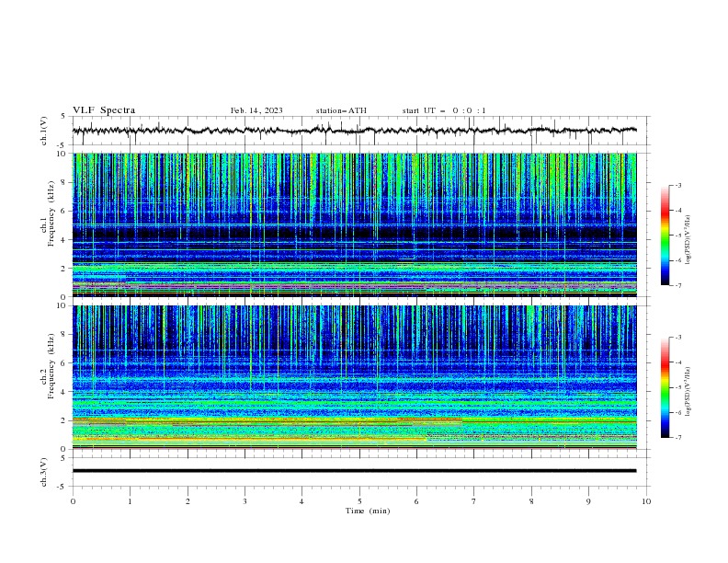
Task: Click time axis tick label "10" at the right end
Action: [x=646, y=501]
